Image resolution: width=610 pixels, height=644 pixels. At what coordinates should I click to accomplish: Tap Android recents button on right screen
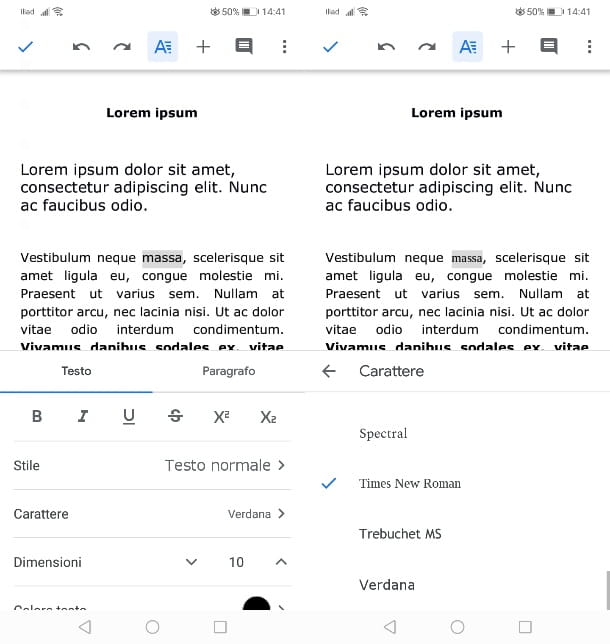[x=525, y=627]
